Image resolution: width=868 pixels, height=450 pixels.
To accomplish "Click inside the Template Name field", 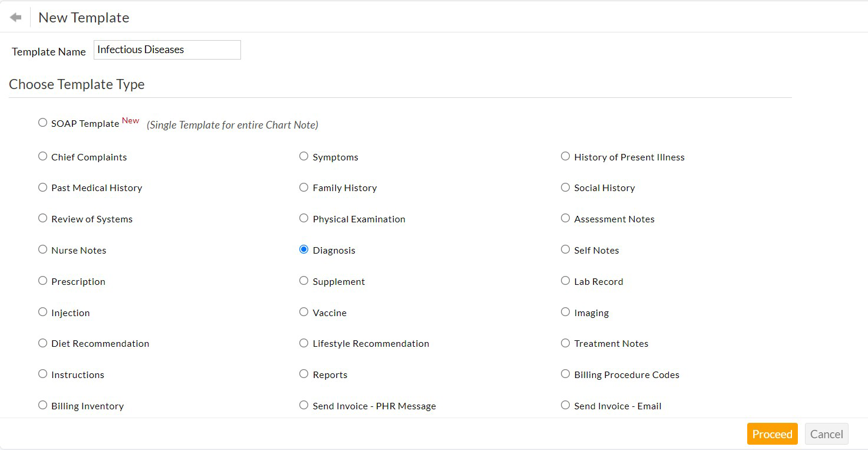I will click(x=167, y=50).
